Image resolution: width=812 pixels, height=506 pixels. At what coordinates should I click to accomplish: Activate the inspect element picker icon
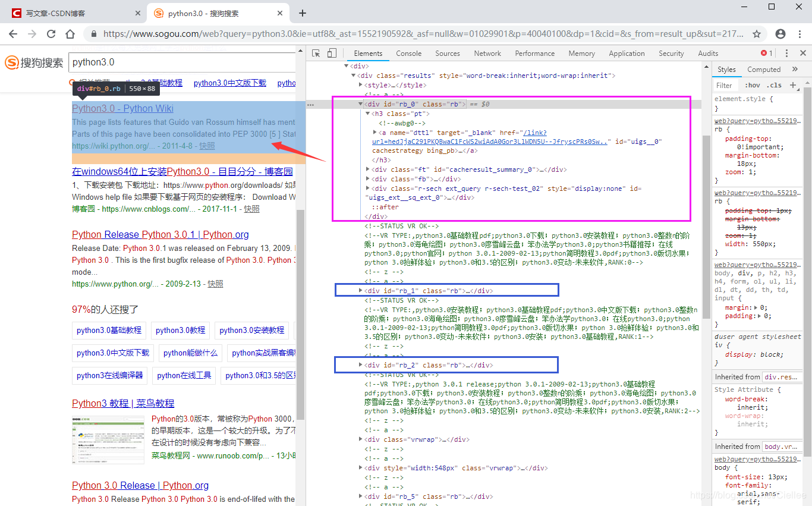click(x=316, y=54)
